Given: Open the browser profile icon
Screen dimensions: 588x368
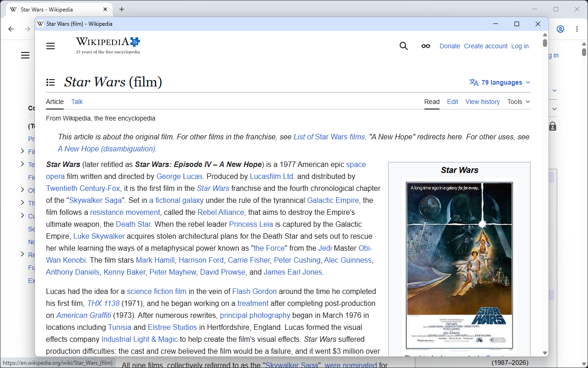Looking at the screenshot, I should pyautogui.click(x=560, y=29).
